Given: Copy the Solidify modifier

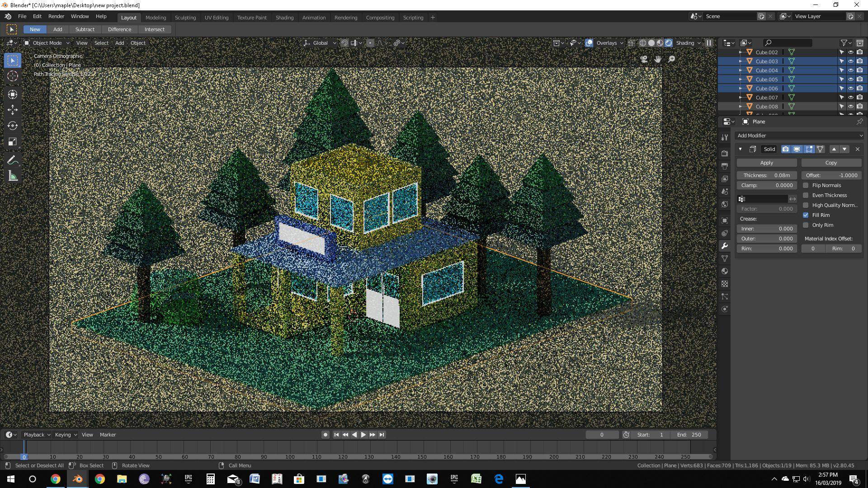Looking at the screenshot, I should pyautogui.click(x=831, y=163).
